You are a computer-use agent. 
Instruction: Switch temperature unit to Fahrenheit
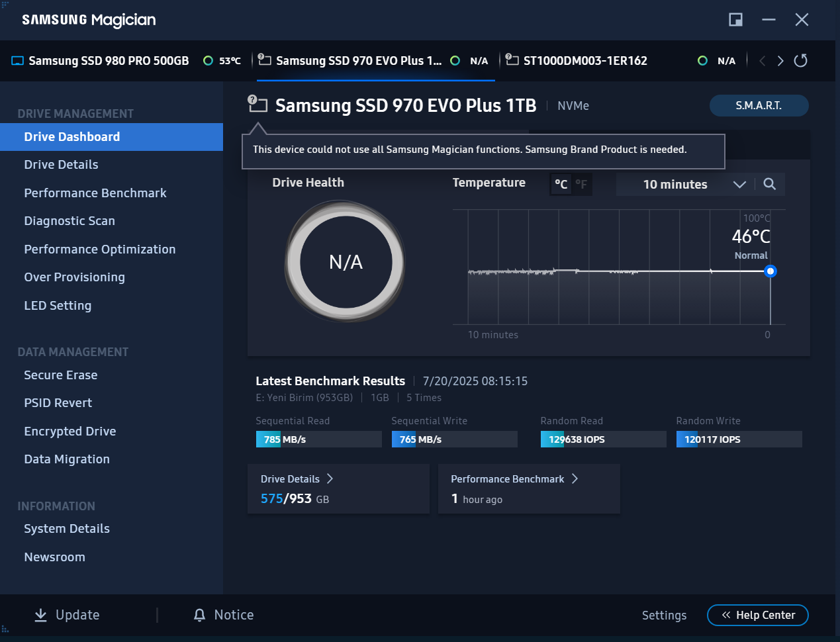581,184
